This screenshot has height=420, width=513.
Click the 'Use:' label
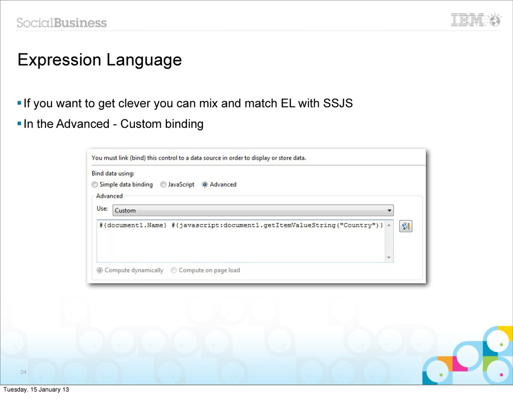click(x=102, y=208)
